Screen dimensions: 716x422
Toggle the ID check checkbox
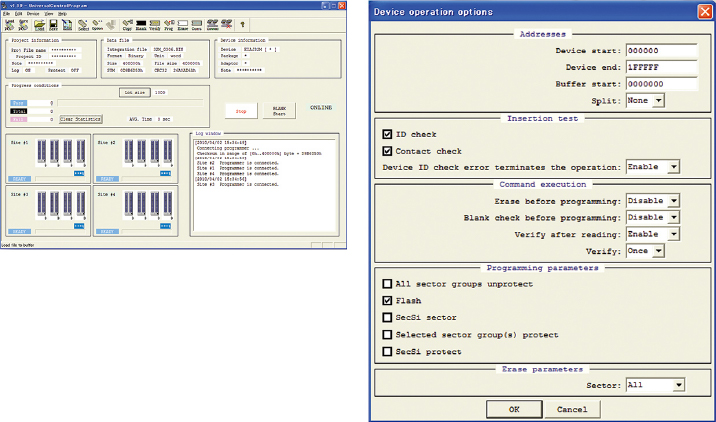click(387, 134)
